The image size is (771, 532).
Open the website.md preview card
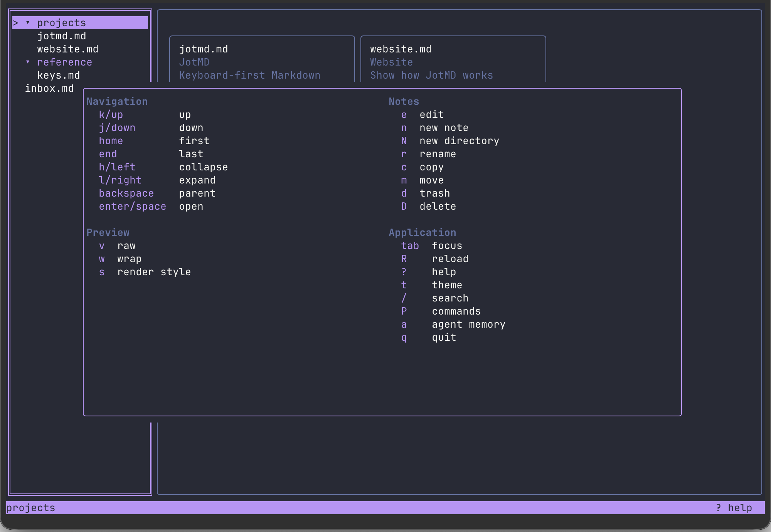(453, 59)
